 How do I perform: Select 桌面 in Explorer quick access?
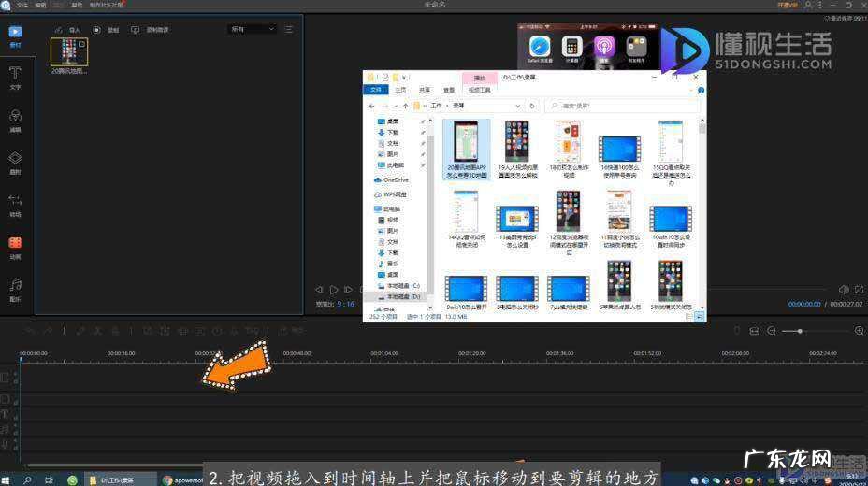(393, 121)
